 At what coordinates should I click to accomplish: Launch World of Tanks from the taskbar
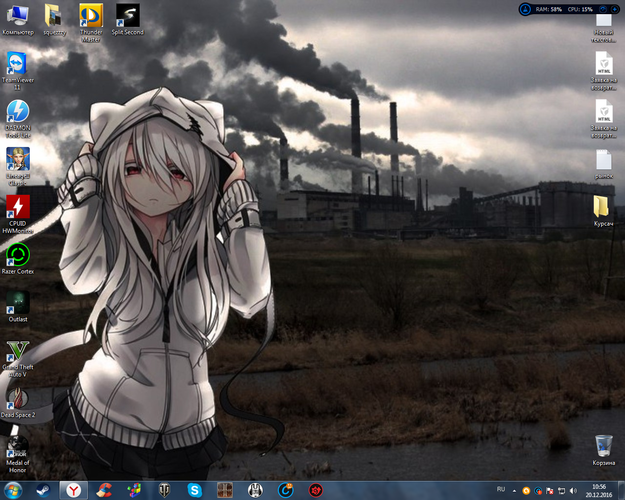point(164,490)
